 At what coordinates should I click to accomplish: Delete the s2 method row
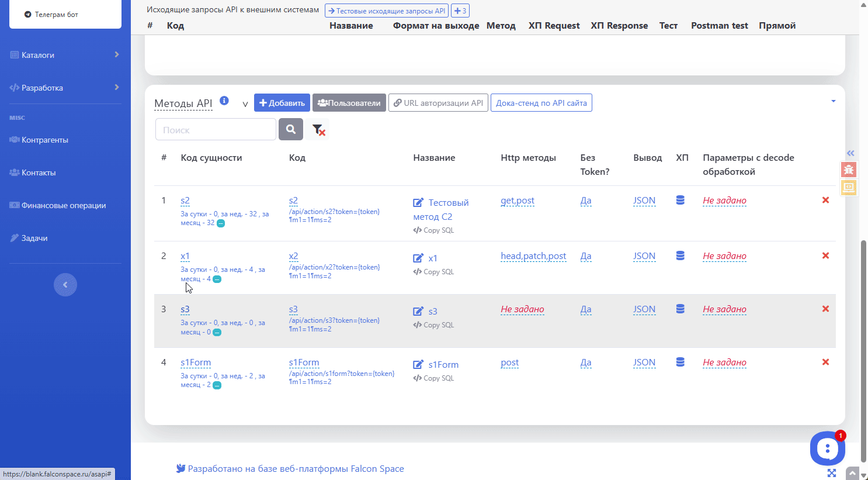(x=825, y=200)
